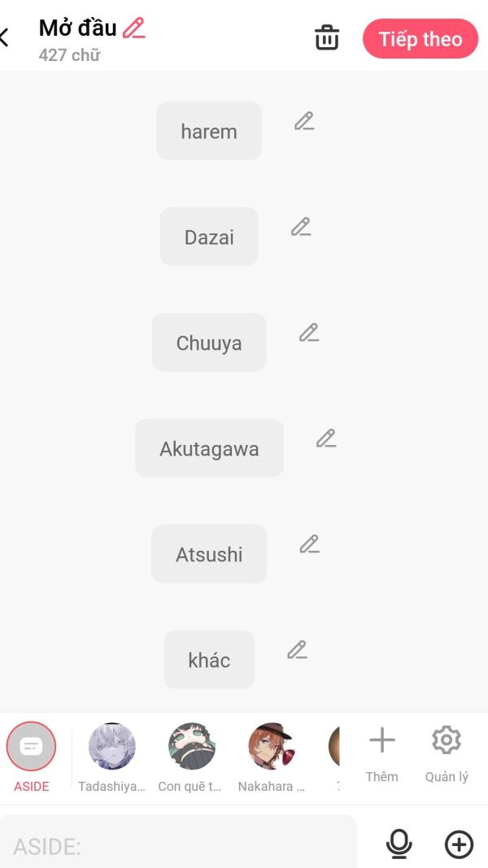Open Quản lý gear settings
Viewport: 488px width, 868px height.
447,754
